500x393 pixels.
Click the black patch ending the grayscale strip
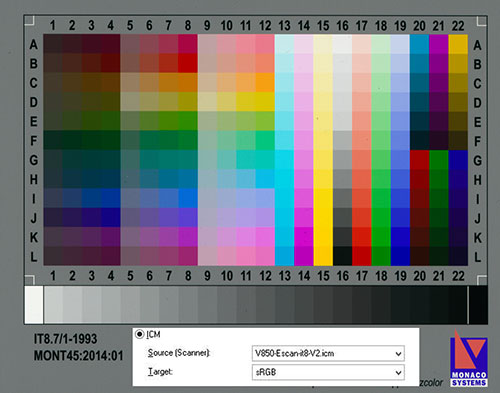point(478,305)
